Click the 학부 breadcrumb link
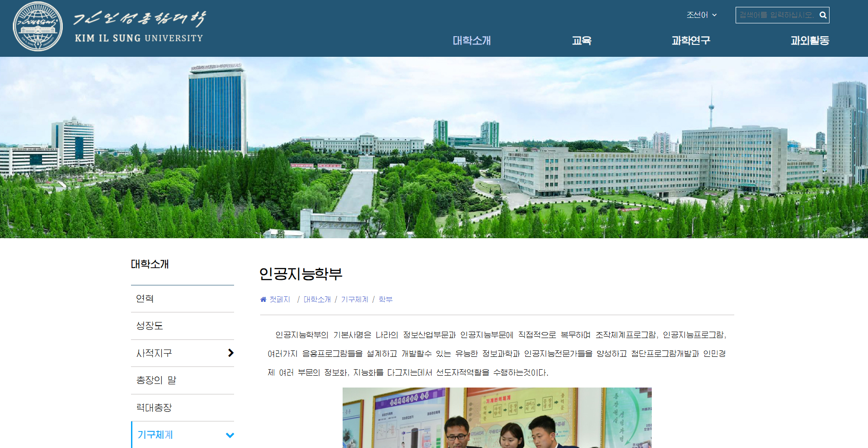This screenshot has height=448, width=868. tap(385, 300)
